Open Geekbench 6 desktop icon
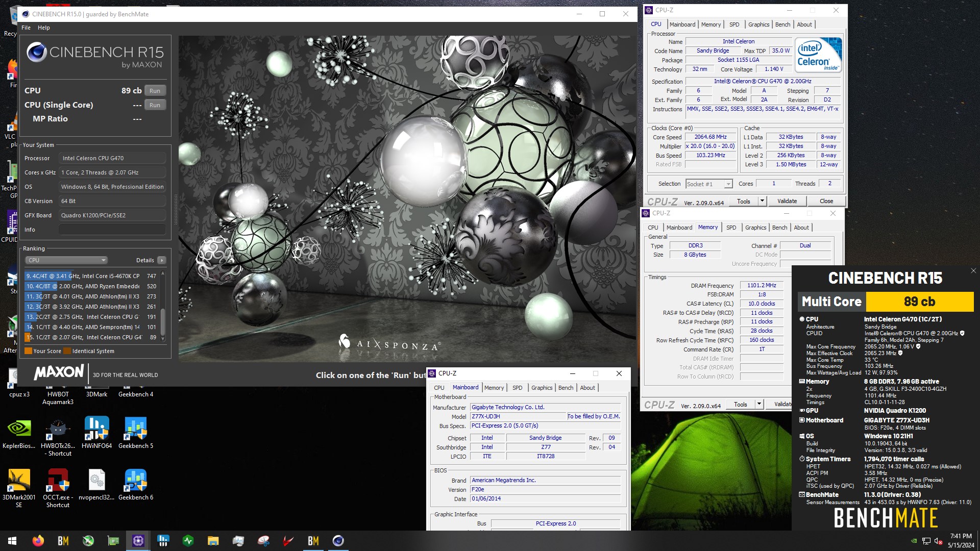 point(136,485)
